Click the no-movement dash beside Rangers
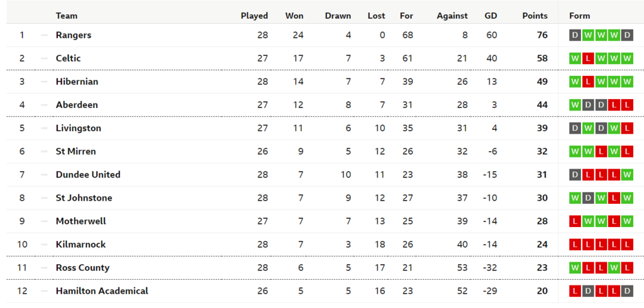The height and width of the screenshot is (308, 644). tap(44, 35)
